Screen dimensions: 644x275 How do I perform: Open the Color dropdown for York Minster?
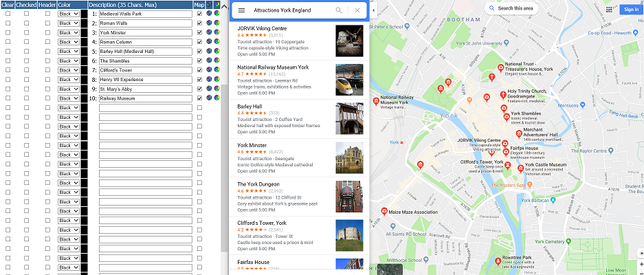[69, 32]
